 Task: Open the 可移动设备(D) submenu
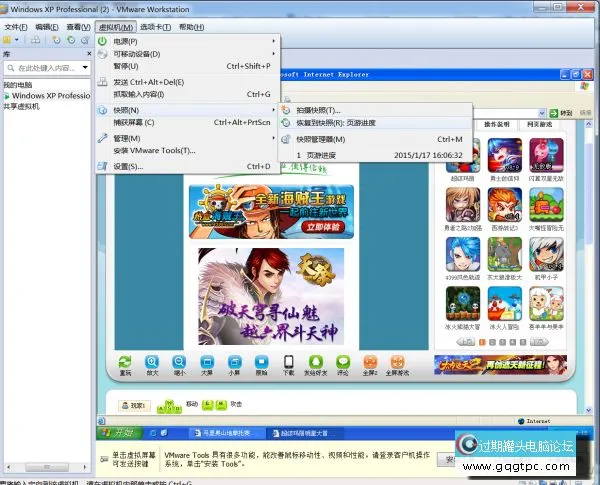(x=188, y=54)
